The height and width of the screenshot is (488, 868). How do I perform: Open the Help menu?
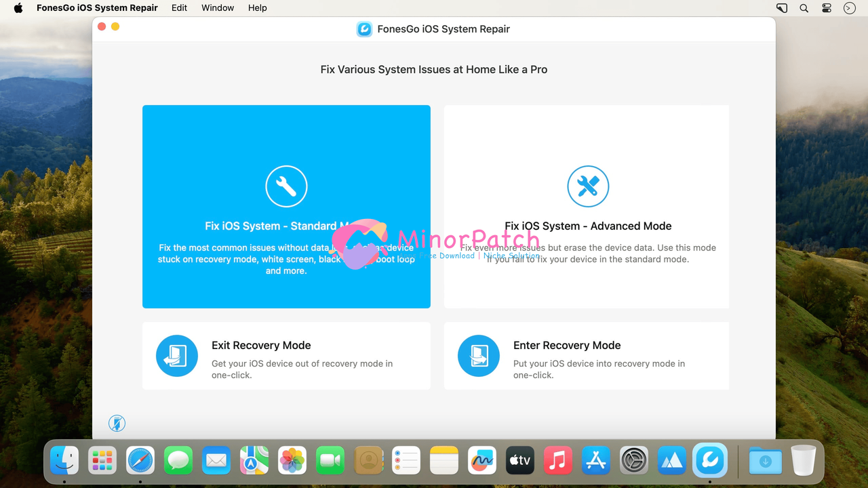click(x=257, y=8)
